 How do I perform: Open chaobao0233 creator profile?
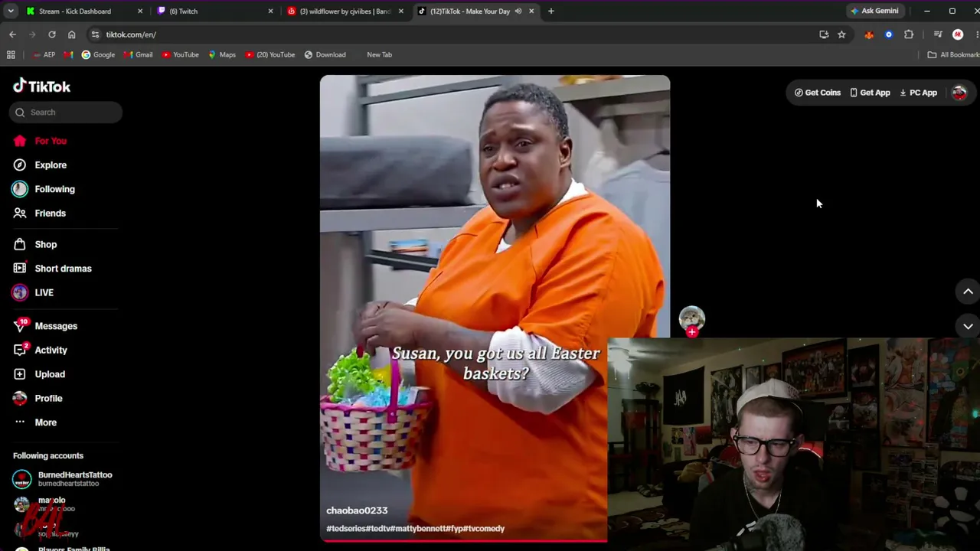coord(357,510)
